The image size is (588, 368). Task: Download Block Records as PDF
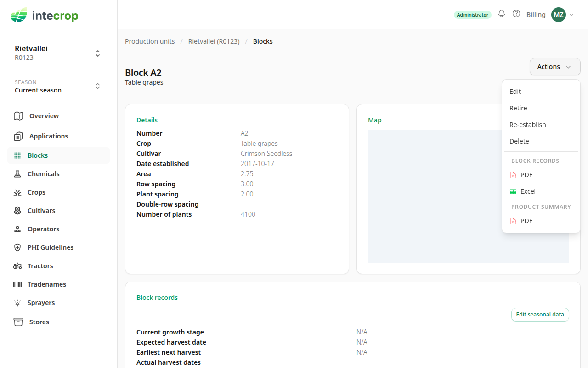[541, 175]
